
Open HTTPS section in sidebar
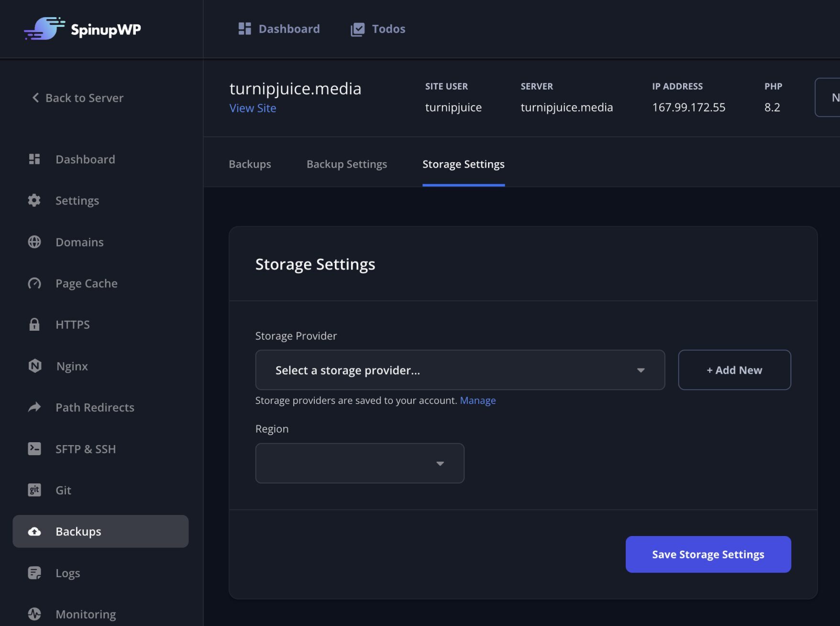[100, 324]
